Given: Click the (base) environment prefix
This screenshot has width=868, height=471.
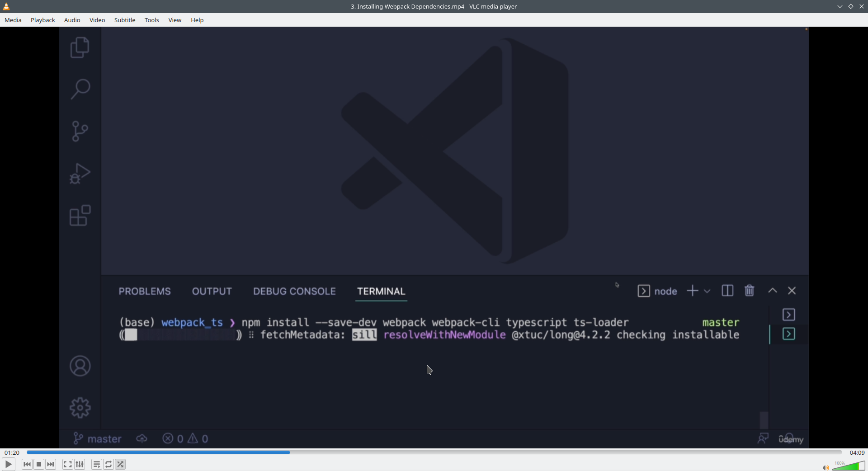Looking at the screenshot, I should pyautogui.click(x=137, y=322).
